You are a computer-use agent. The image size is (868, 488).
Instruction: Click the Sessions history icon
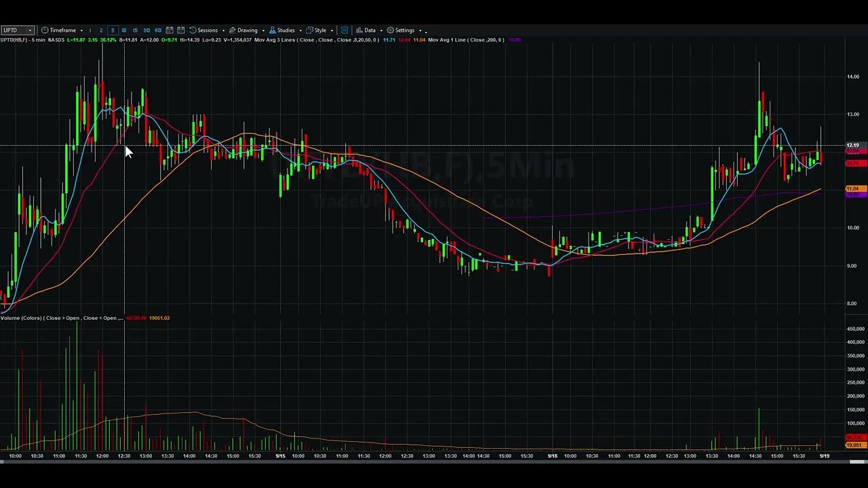point(193,30)
